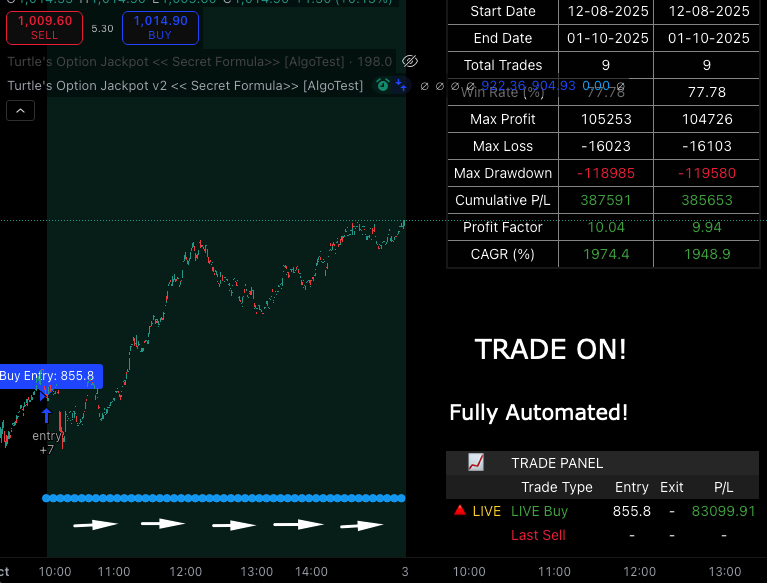
Task: Open the alert clock icon on the v2 indicator
Action: point(383,85)
